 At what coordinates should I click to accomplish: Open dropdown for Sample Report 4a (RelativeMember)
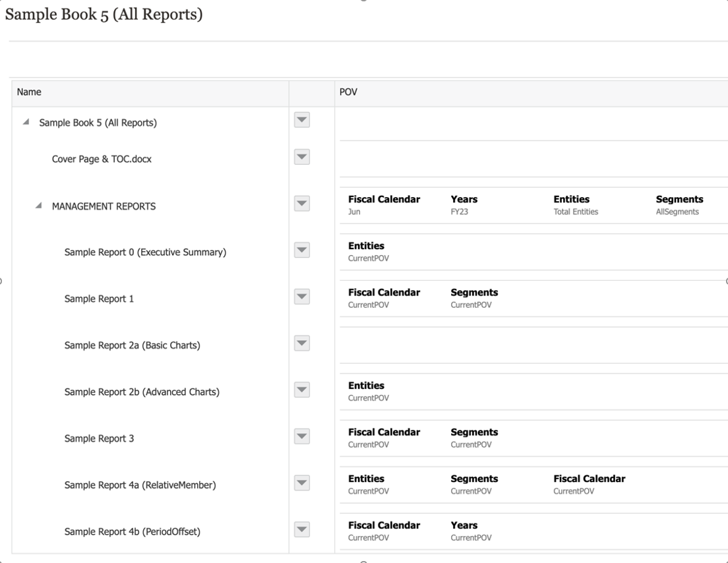tap(301, 483)
